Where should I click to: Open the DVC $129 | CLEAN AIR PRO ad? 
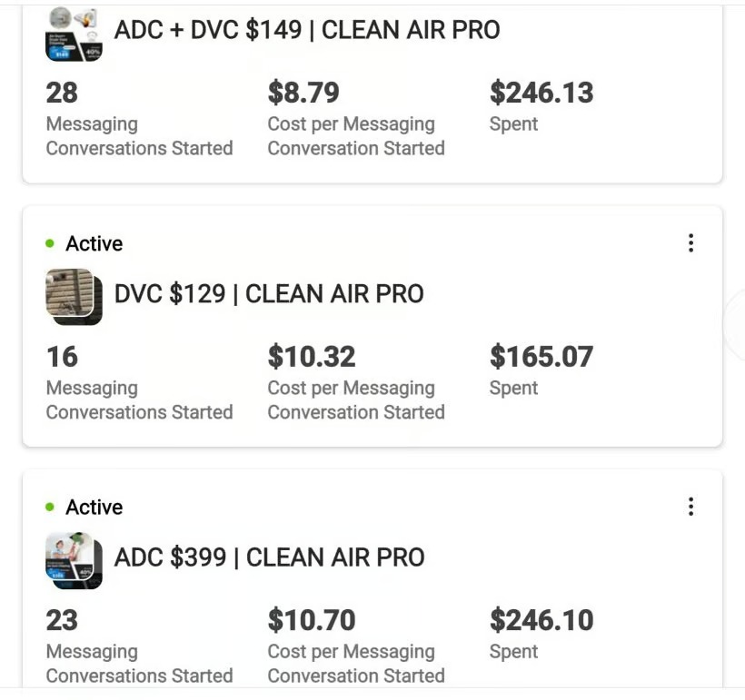click(269, 294)
